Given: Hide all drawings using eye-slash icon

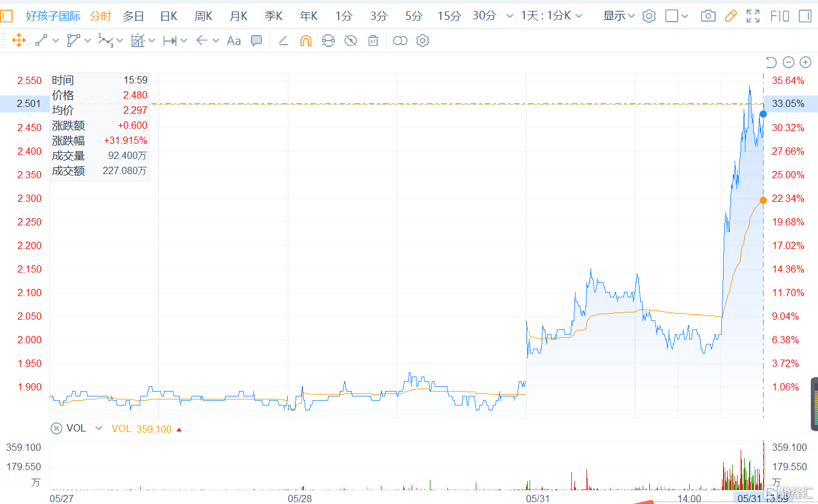Looking at the screenshot, I should click(x=351, y=41).
